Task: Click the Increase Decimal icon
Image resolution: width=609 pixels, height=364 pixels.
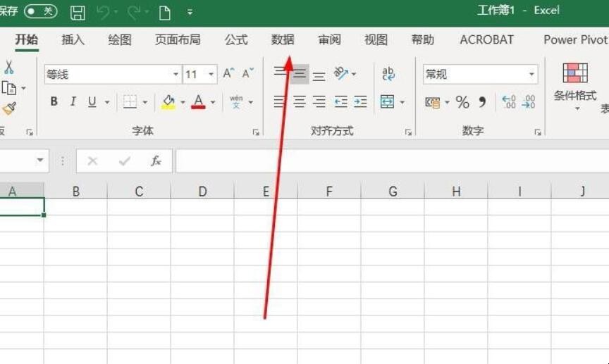Action: point(509,101)
